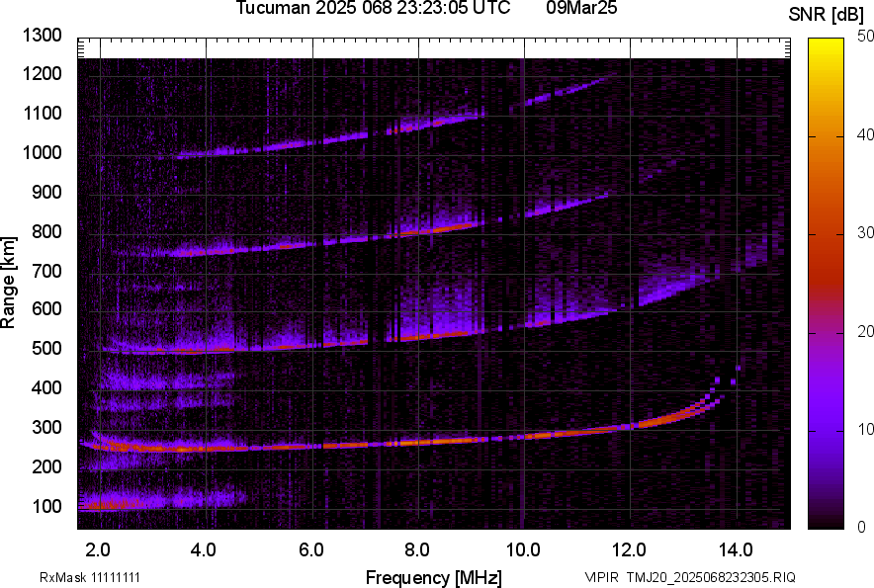Click the VIPIR TMJ20 RIQ filename label
Image resolution: width=874 pixels, height=588 pixels.
point(689,577)
